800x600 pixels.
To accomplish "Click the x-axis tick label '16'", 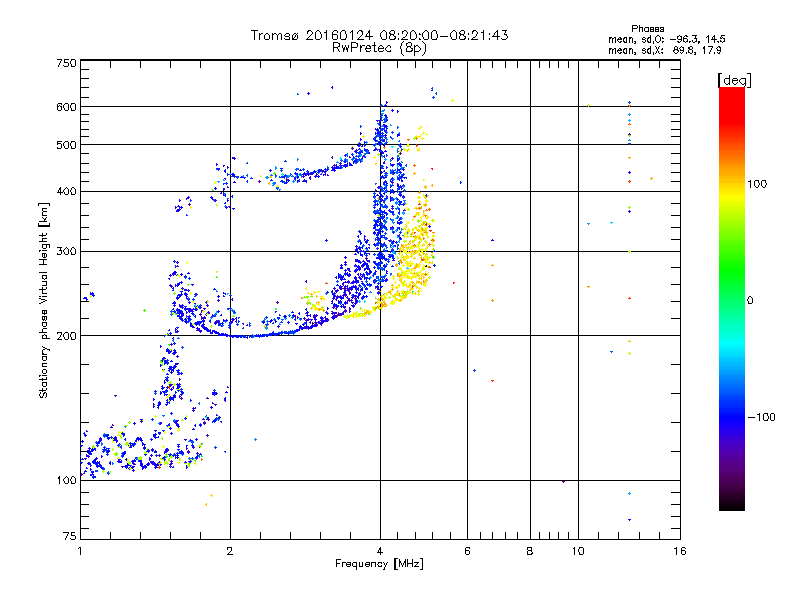I will tap(680, 551).
